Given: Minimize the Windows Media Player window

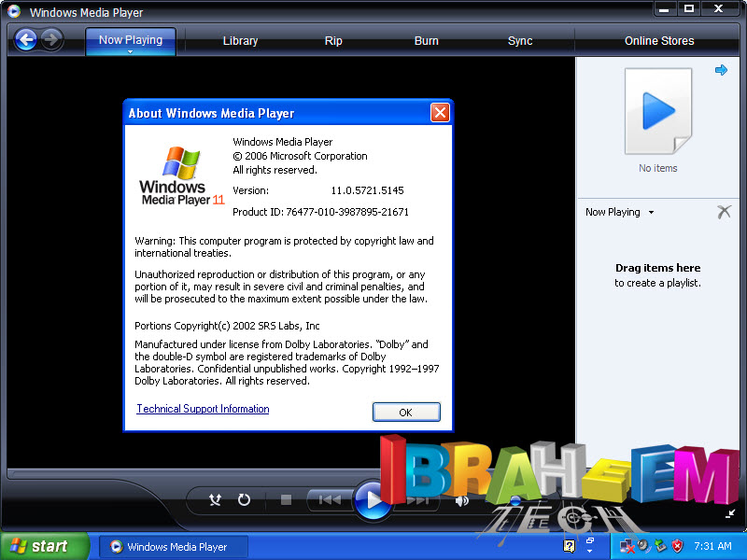Looking at the screenshot, I should point(664,9).
